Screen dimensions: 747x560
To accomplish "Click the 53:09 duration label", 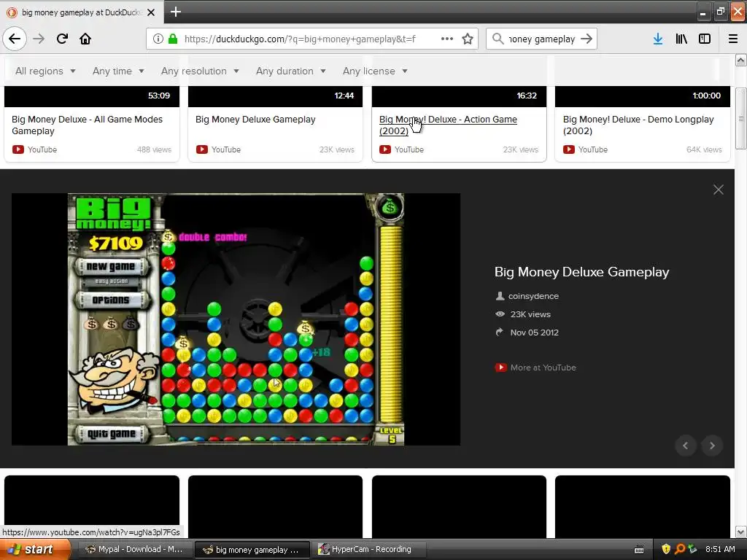I will point(158,96).
